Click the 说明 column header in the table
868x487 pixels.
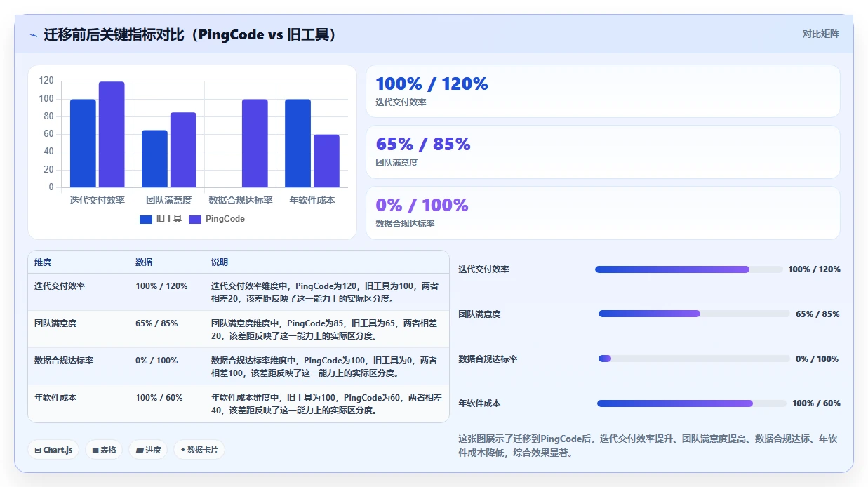coord(220,262)
